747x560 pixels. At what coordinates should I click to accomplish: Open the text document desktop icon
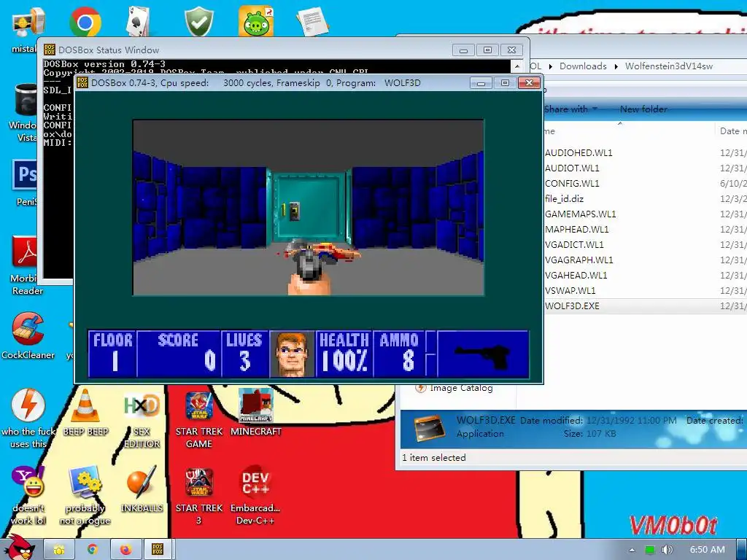coord(312,21)
